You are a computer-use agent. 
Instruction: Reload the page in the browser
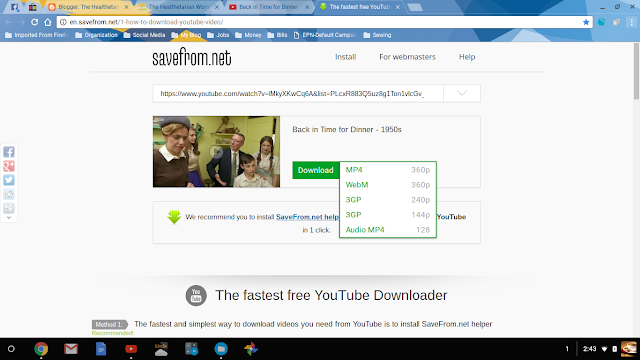[35, 22]
